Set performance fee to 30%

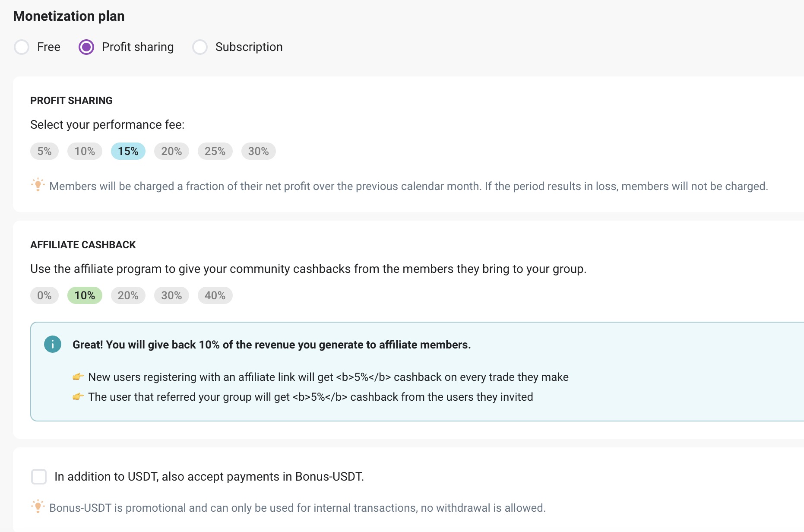pos(259,151)
